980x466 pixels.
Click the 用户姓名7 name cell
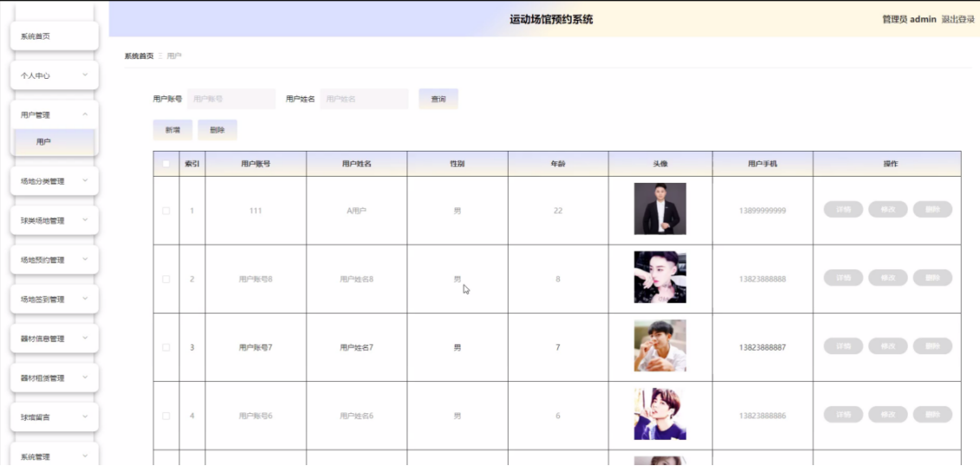357,347
